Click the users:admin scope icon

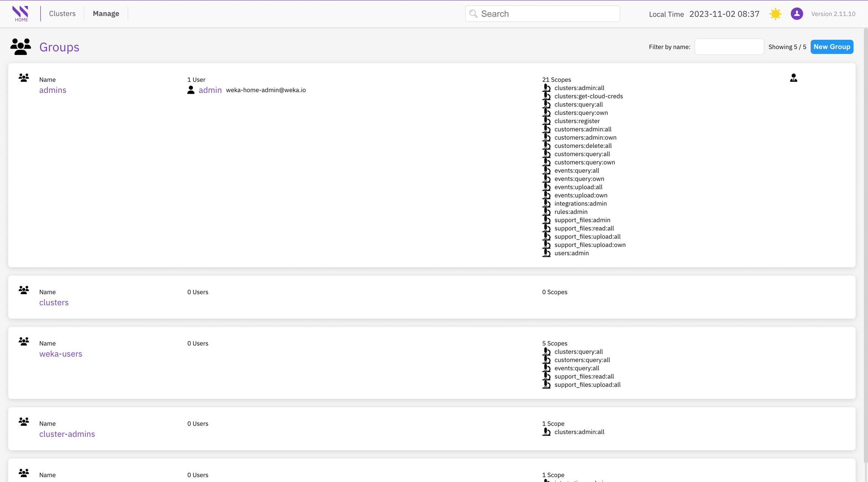[x=546, y=253]
